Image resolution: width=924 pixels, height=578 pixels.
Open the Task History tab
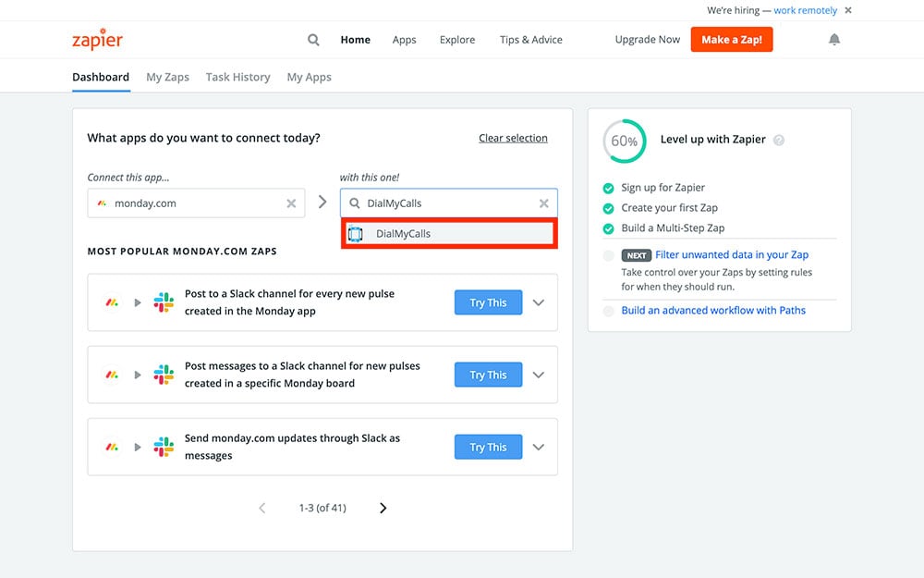[x=237, y=78]
